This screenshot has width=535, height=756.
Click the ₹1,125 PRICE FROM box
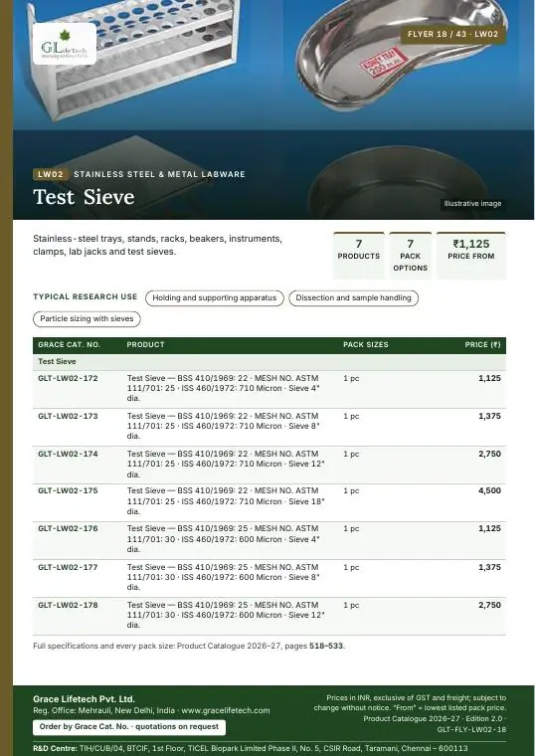coord(471,255)
